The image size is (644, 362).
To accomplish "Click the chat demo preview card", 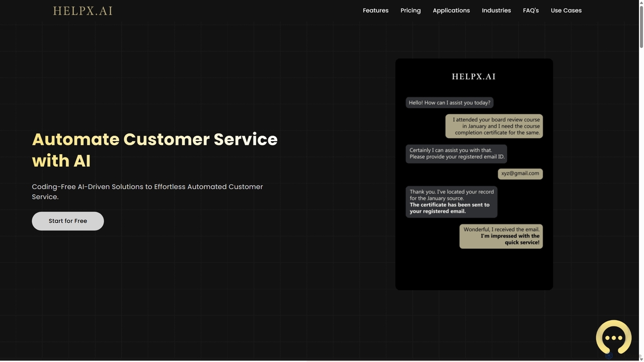I will (474, 174).
